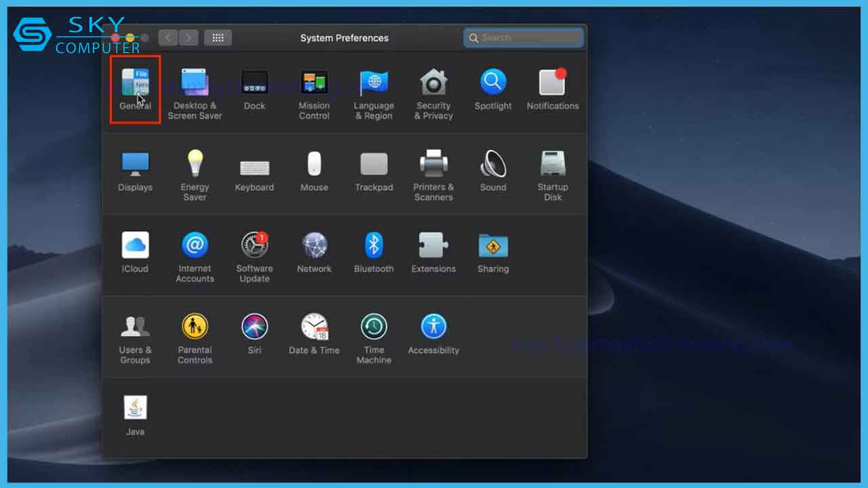
Task: Open Desktop & Screen Saver preferences
Action: tap(195, 94)
